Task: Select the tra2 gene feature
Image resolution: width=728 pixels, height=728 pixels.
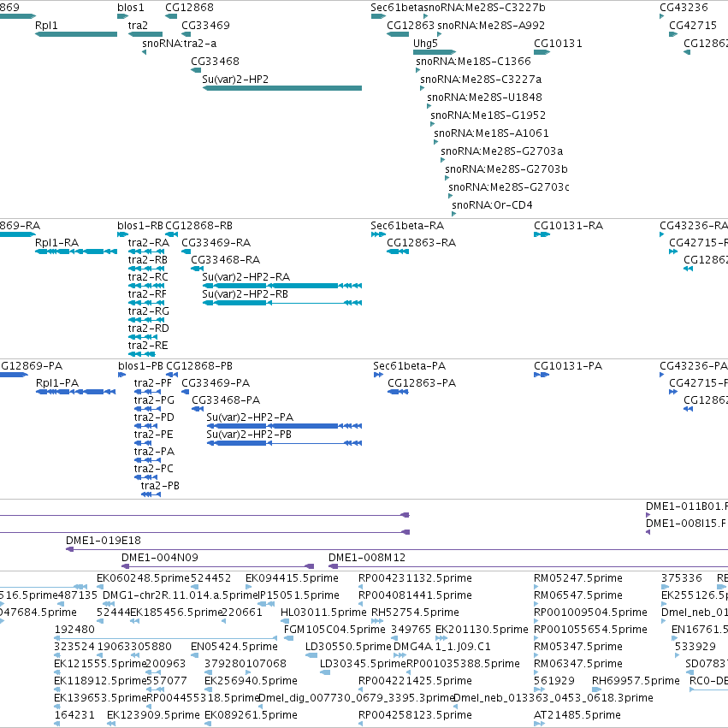Action: (145, 34)
